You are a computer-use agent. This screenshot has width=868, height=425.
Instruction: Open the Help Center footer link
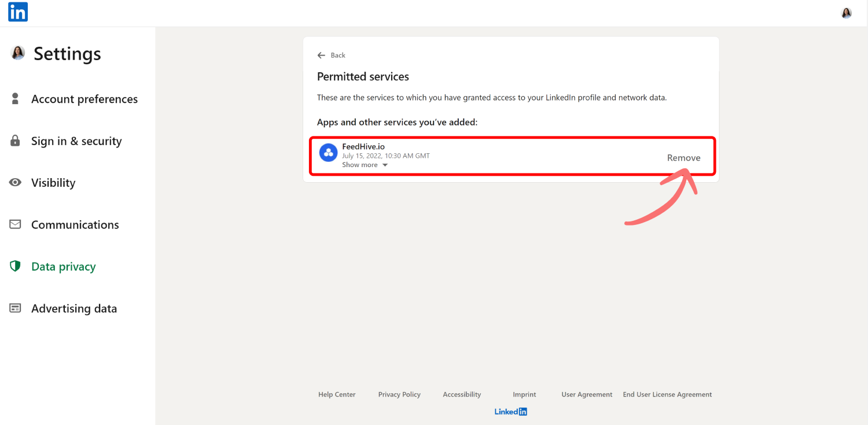337,394
